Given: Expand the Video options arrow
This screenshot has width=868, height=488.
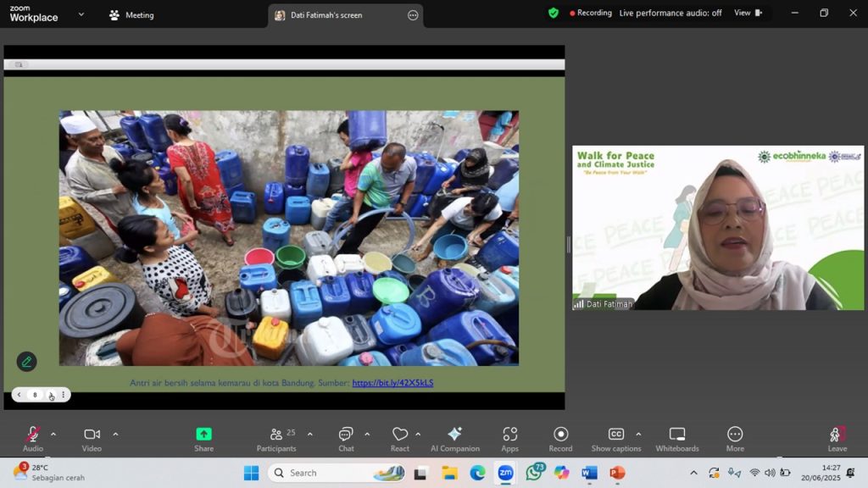Looking at the screenshot, I should 115,435.
